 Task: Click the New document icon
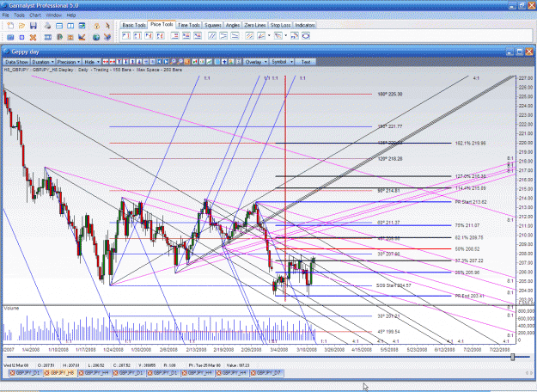pos(10,26)
